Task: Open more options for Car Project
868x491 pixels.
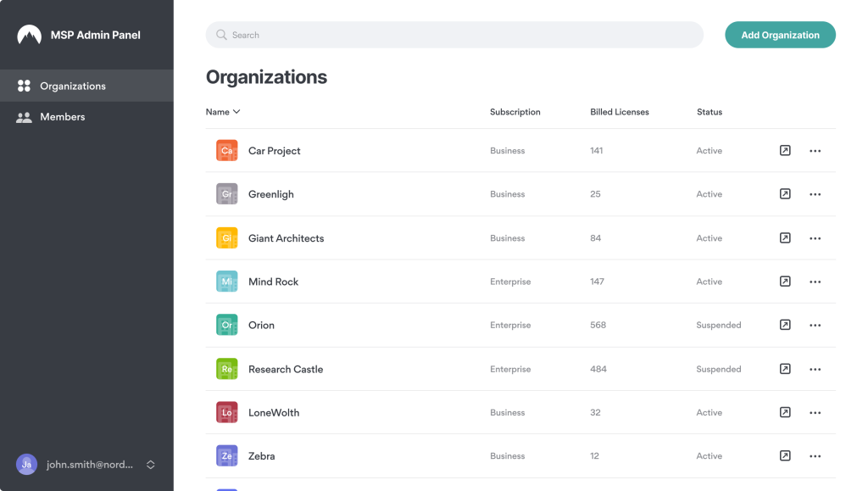Action: point(815,151)
